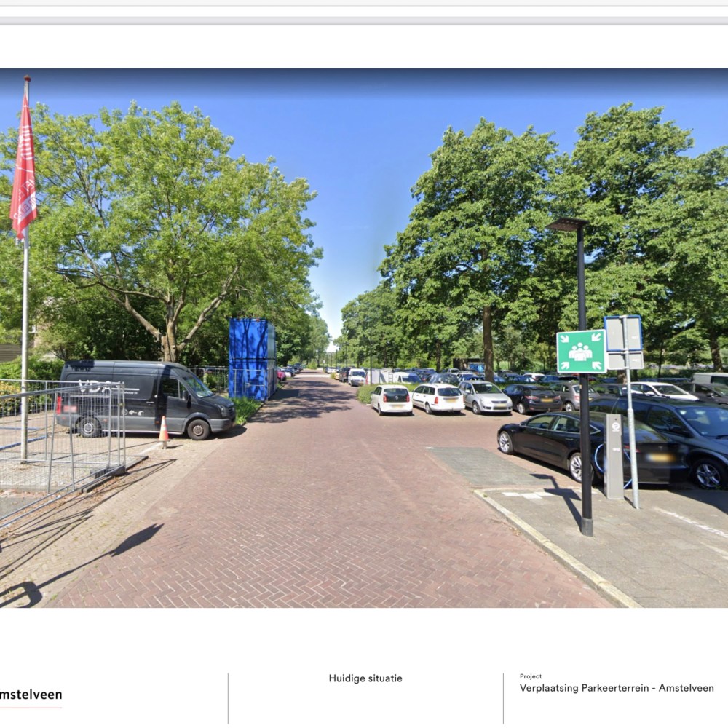Viewport: 728px width, 728px height.
Task: Click 'Verplaatsing Parkeerterrein - Amstelveen' project title
Action: point(616,688)
